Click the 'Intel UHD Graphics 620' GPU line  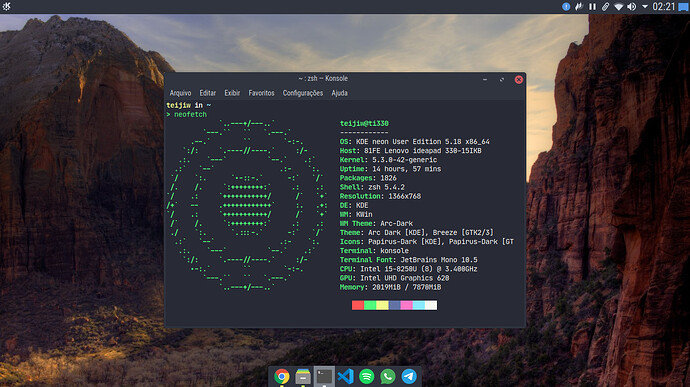[x=394, y=278]
